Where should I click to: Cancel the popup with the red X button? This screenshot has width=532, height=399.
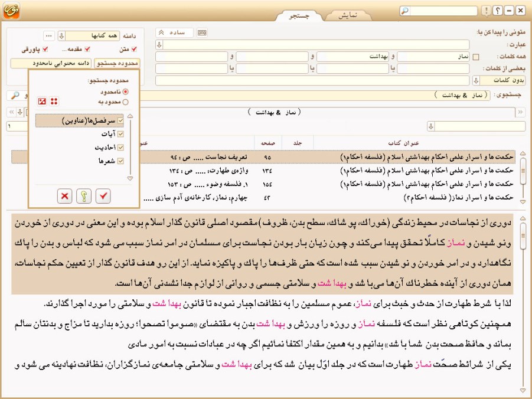[64, 196]
